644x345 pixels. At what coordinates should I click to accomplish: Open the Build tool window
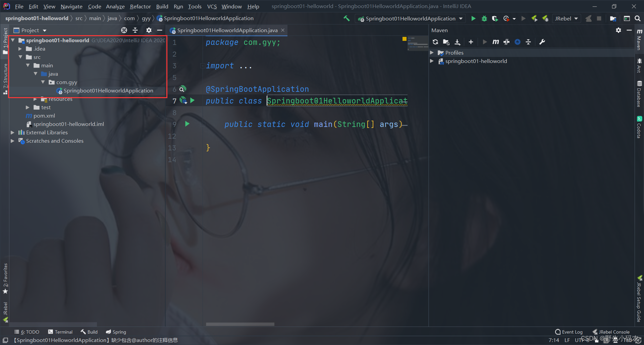point(89,332)
